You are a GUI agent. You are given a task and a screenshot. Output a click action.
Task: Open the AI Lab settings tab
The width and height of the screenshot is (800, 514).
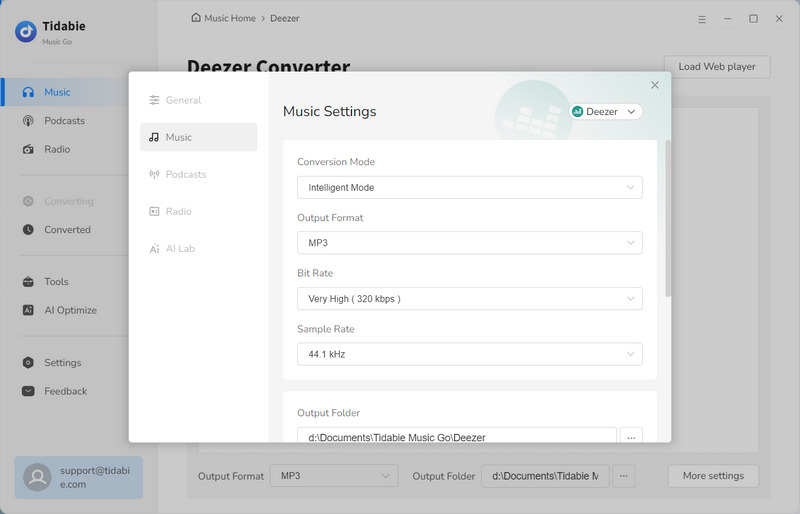coord(198,249)
